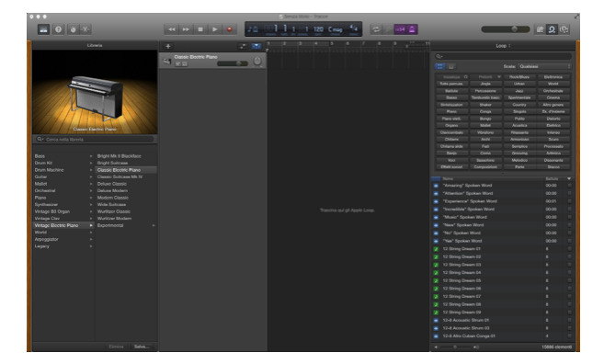Open the Loop header pop-up menu
The width and height of the screenshot is (604, 364).
[503, 46]
